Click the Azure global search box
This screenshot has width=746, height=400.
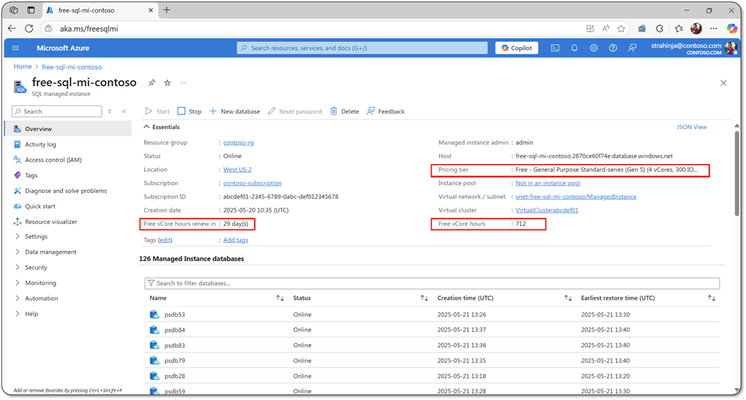click(362, 48)
